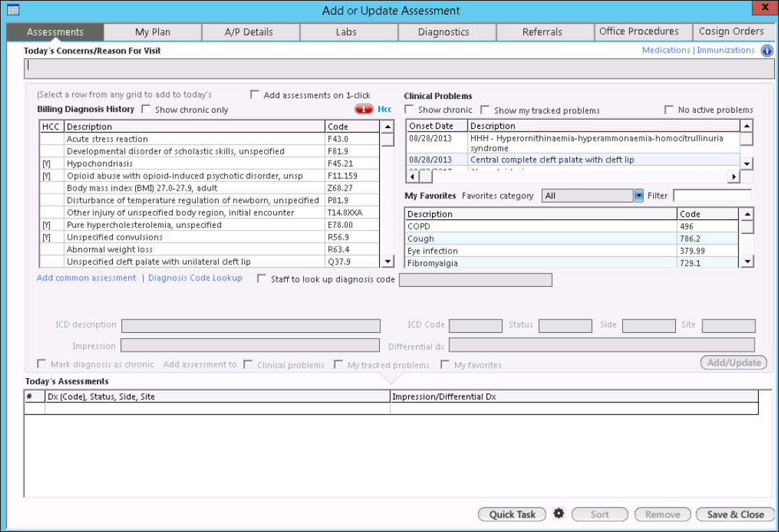Click the left arrow of the Clinical Problems horizontal scrollbar

[412, 177]
